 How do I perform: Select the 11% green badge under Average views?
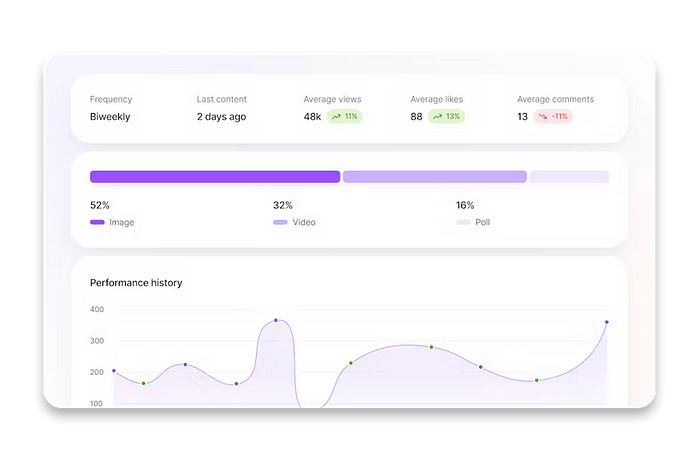pyautogui.click(x=344, y=117)
